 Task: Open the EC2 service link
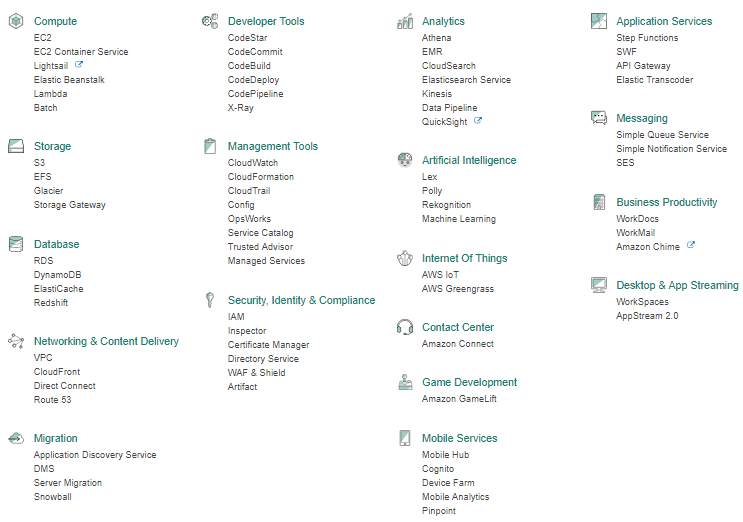43,37
